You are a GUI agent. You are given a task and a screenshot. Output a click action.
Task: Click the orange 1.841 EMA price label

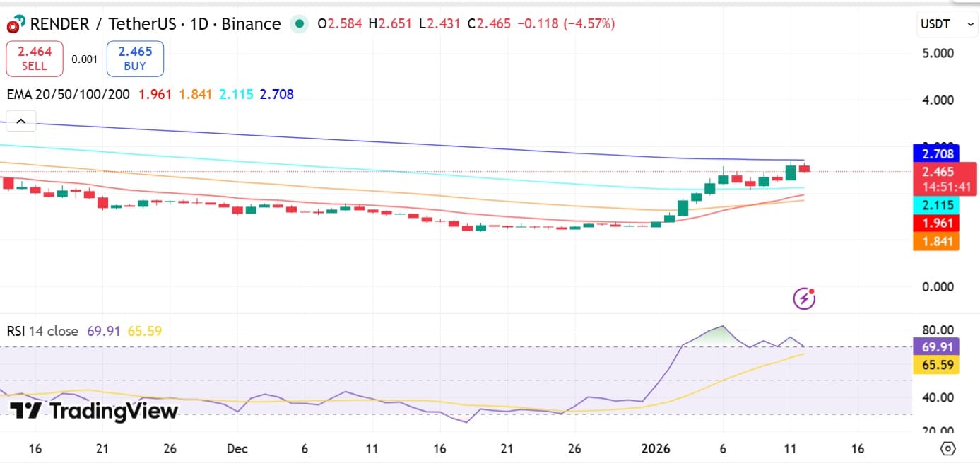(x=935, y=241)
